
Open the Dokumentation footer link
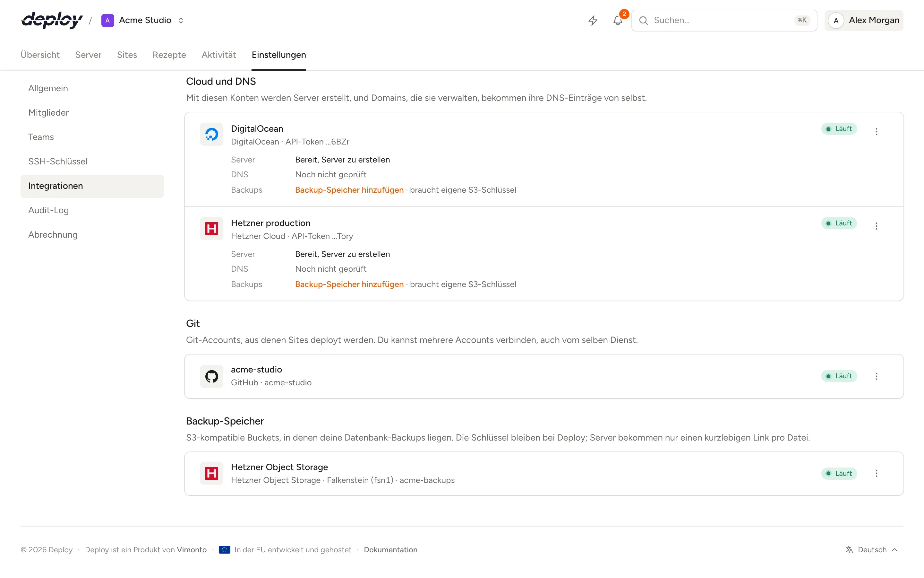(390, 550)
